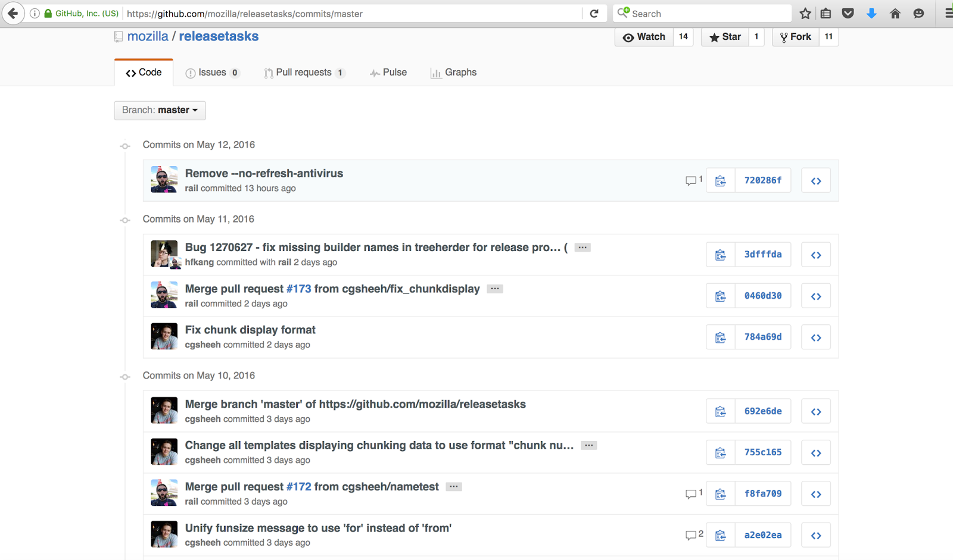Open the Branch: master dropdown
This screenshot has width=953, height=560.
[160, 110]
